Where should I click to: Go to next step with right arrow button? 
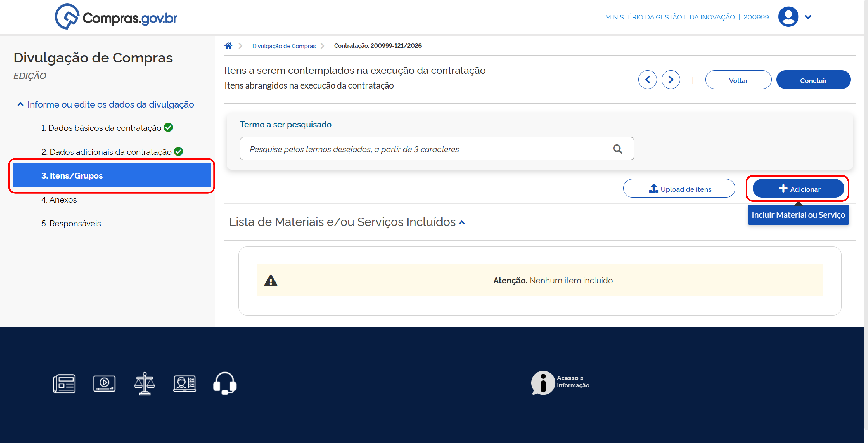click(671, 80)
